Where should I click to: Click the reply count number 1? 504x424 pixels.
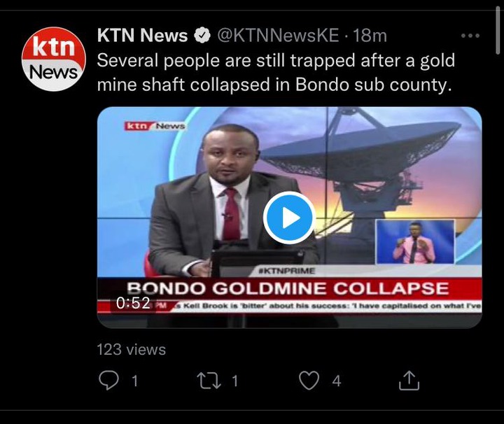pyautogui.click(x=135, y=381)
